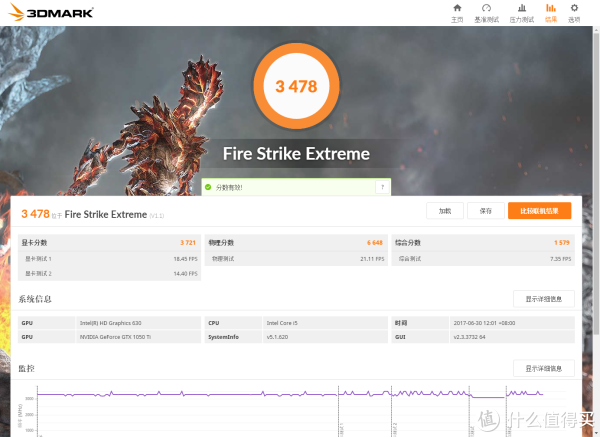Open the Stress Test (压力测试) tab

[x=522, y=13]
